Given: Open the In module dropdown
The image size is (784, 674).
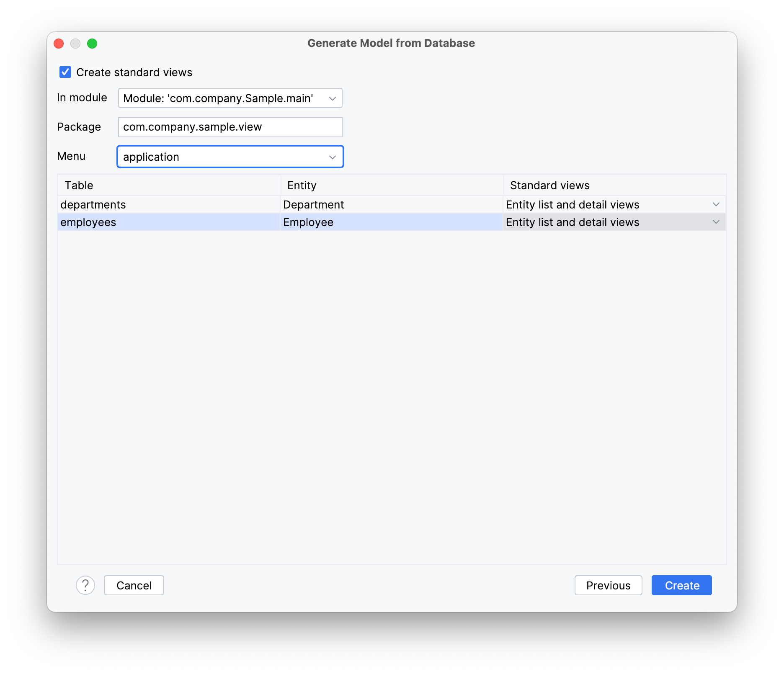Looking at the screenshot, I should click(x=230, y=98).
